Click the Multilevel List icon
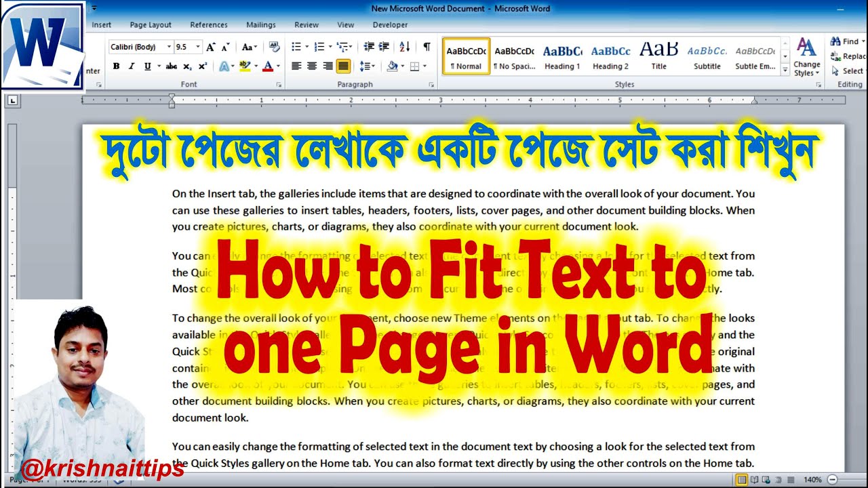 [x=342, y=47]
